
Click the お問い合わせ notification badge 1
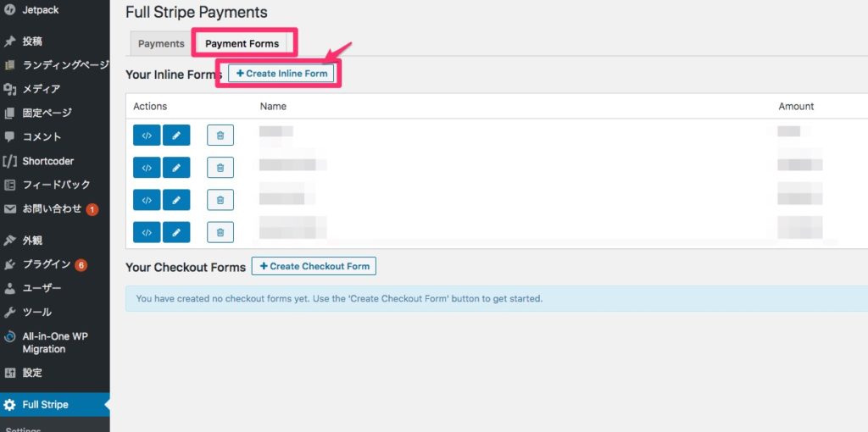click(92, 209)
